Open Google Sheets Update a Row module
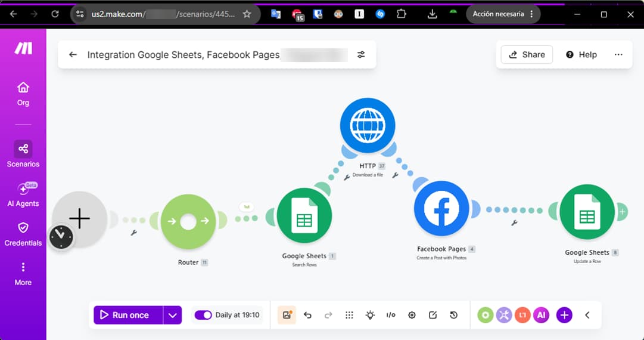The image size is (644, 340). click(x=587, y=212)
